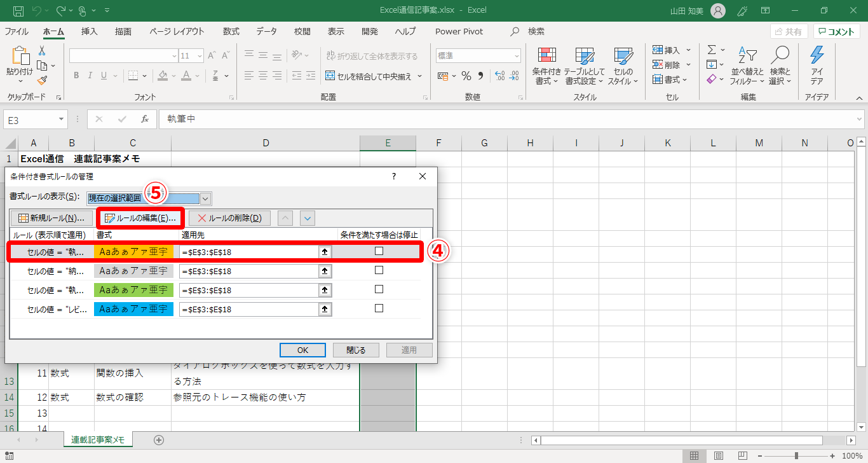Click the percent style icon
This screenshot has width=868, height=463.
(x=466, y=76)
